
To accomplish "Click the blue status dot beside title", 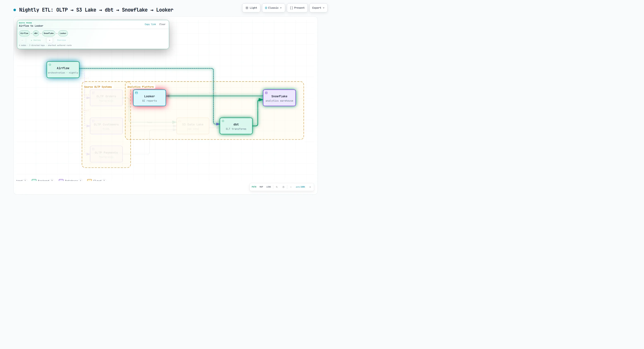I will point(15,10).
